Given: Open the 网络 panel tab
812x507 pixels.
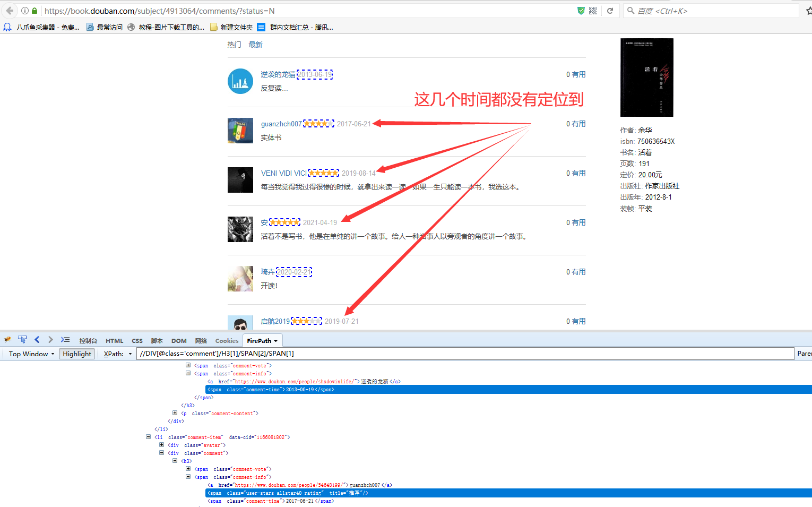Looking at the screenshot, I should pos(201,341).
